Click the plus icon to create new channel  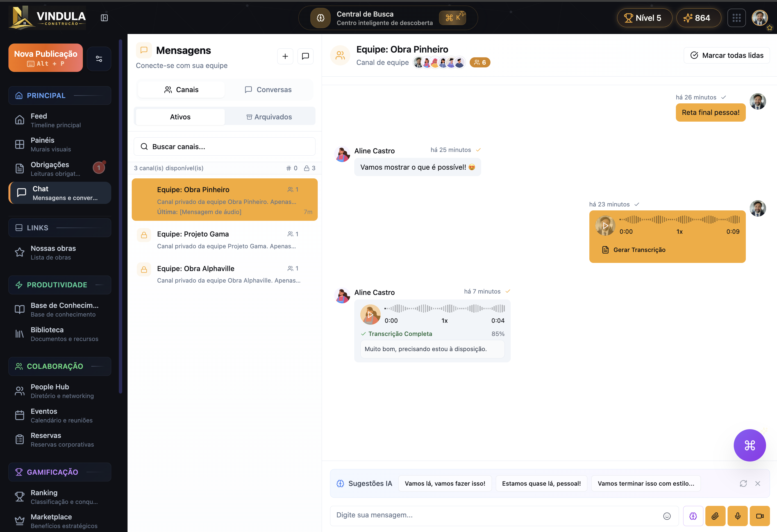(285, 56)
